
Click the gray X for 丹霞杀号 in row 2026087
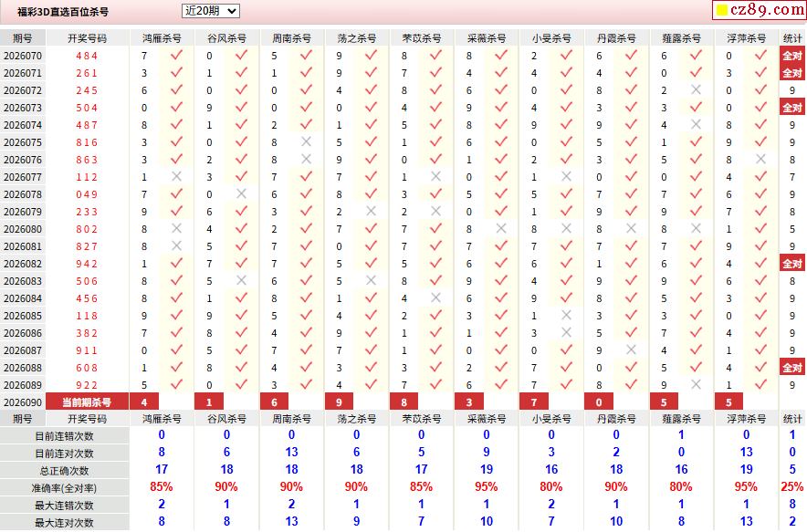click(631, 349)
